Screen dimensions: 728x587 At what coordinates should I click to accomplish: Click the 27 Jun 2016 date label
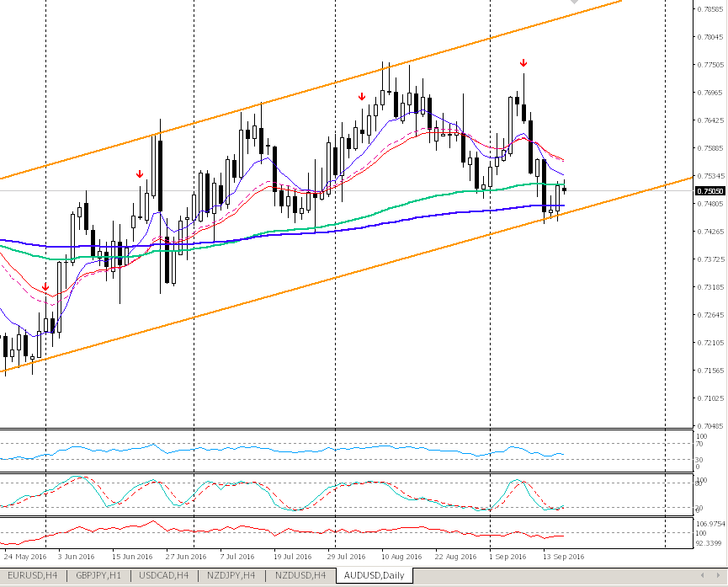(186, 557)
